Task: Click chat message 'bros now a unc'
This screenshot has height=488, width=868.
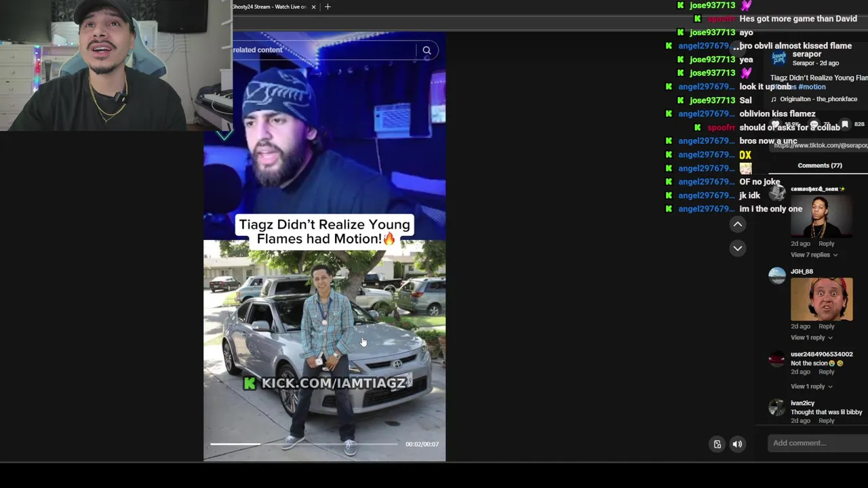Action: 768,141
